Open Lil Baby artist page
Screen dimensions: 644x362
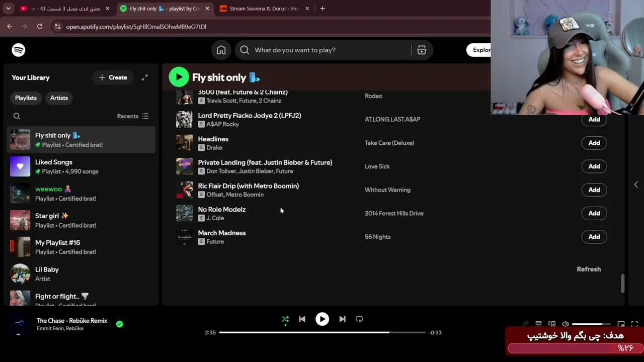click(x=82, y=274)
